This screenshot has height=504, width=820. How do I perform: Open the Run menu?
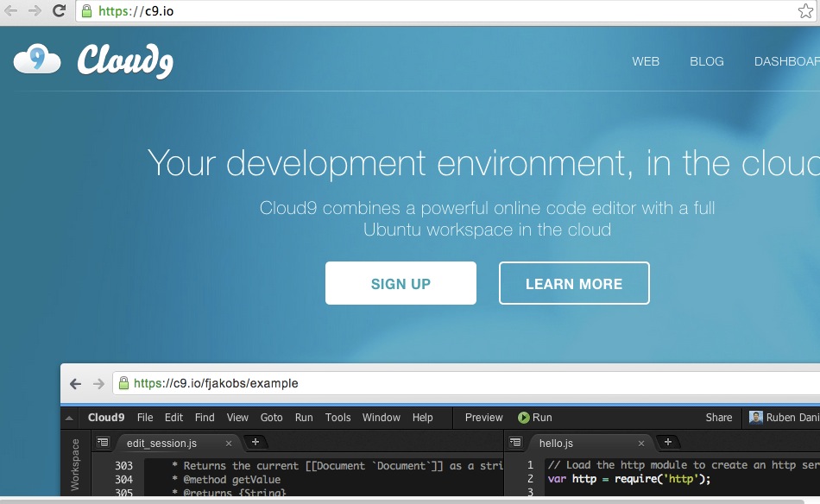click(304, 417)
